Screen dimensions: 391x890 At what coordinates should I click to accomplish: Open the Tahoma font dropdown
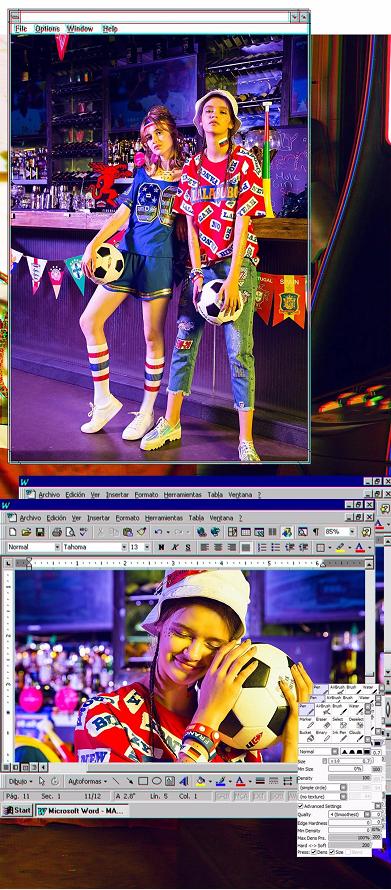tap(124, 547)
